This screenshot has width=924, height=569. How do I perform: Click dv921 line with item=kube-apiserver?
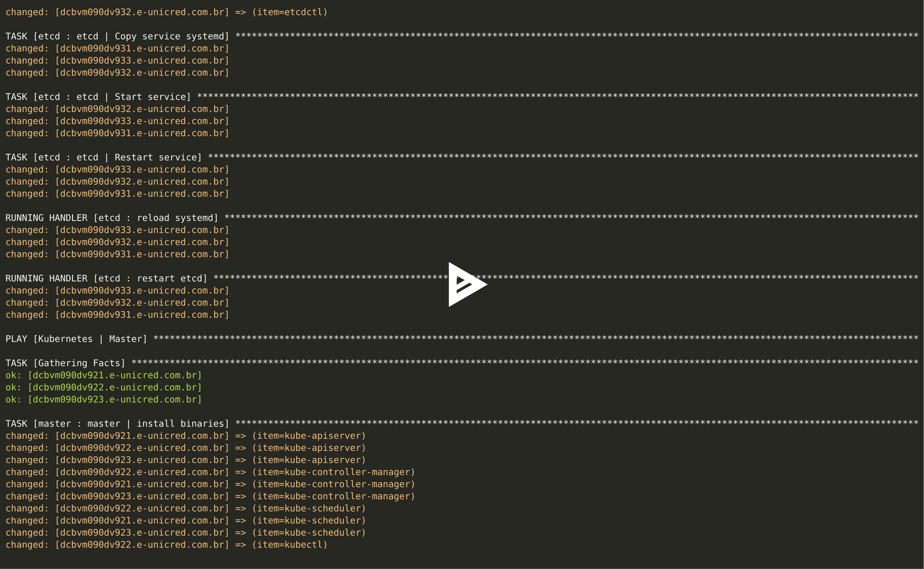pos(186,436)
